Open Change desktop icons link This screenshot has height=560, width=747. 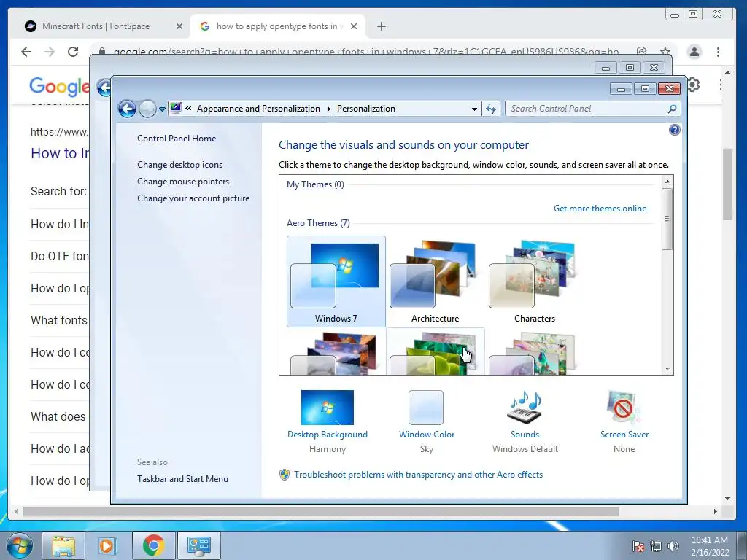[x=179, y=165]
